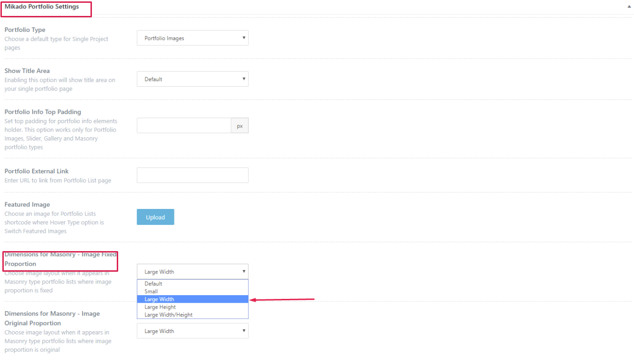Image resolution: width=634 pixels, height=364 pixels.
Task: Pick the highlighted Large Width option
Action: point(159,299)
